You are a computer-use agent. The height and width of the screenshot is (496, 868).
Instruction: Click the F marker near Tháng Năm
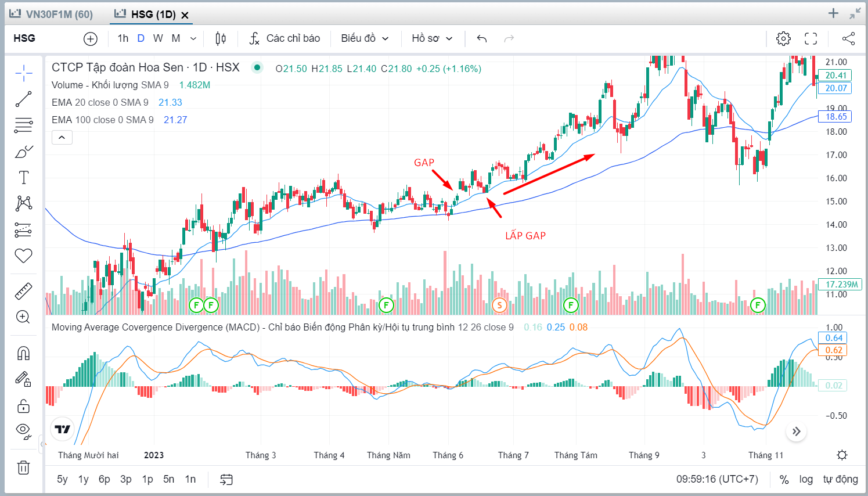(386, 305)
